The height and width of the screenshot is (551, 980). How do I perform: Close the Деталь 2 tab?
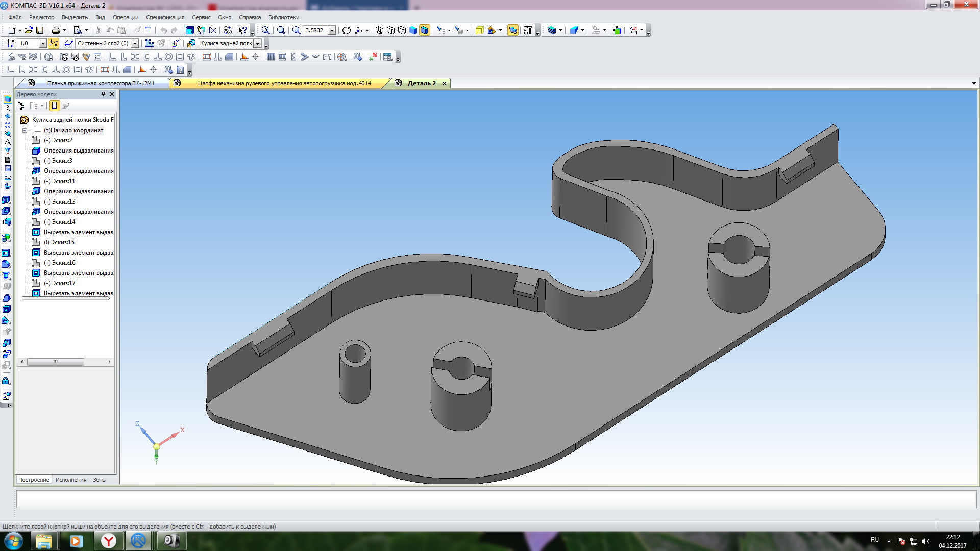(444, 83)
